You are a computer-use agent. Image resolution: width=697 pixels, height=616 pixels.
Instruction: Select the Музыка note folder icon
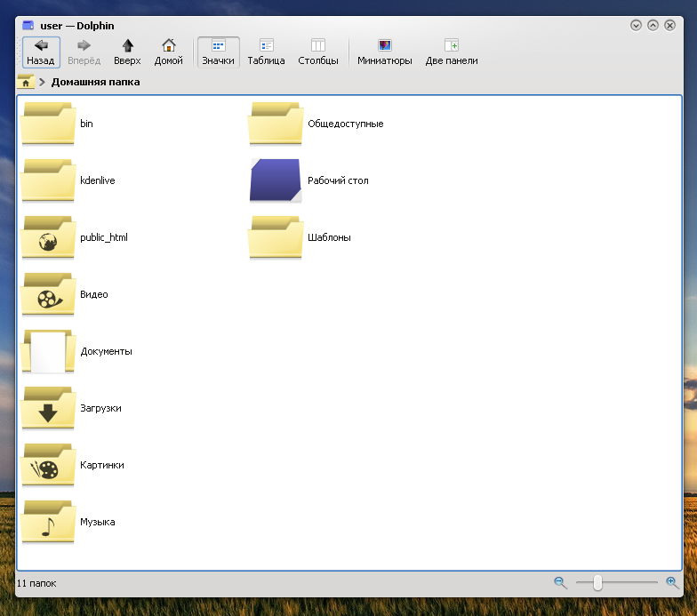click(48, 522)
